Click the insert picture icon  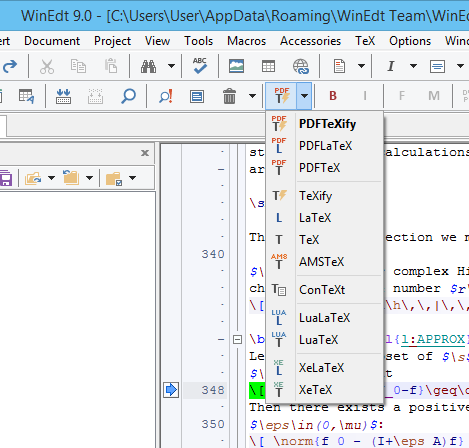click(x=236, y=66)
